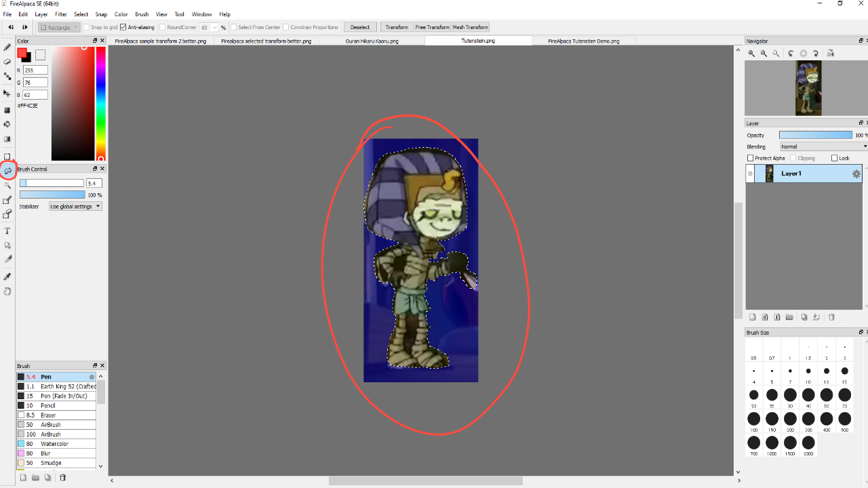Select the Gradient tool
This screenshot has width=868, height=488.
click(7, 140)
